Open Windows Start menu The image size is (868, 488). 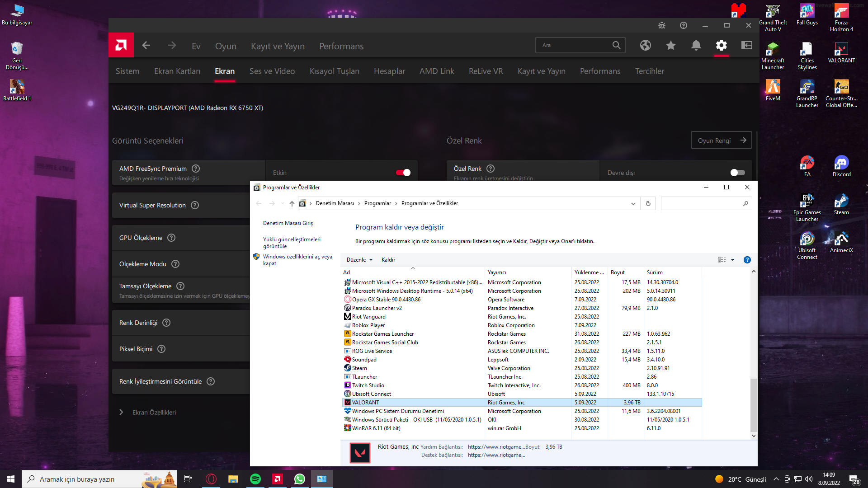(11, 479)
